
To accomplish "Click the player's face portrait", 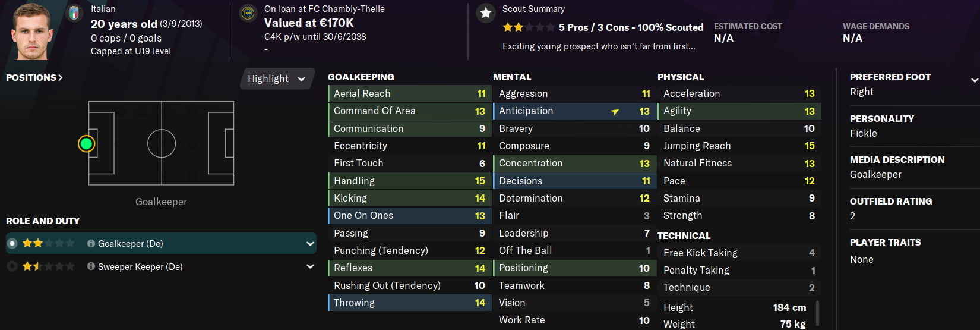I will tap(31, 31).
